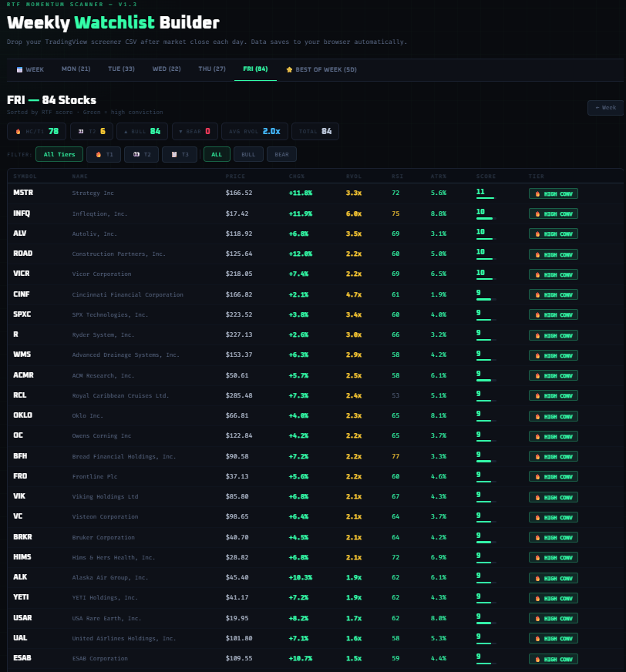Image resolution: width=626 pixels, height=672 pixels.
Task: Filter stocks by T1 tier
Action: [x=104, y=154]
